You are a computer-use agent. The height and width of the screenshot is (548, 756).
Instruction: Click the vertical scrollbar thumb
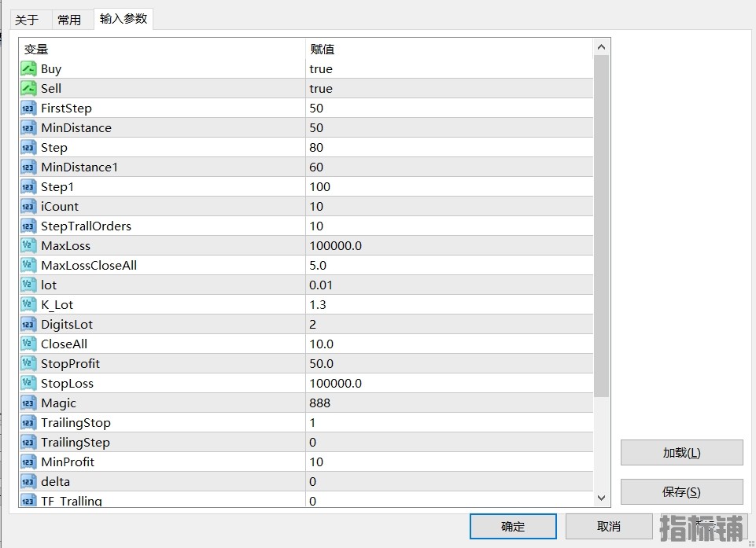coord(601,226)
